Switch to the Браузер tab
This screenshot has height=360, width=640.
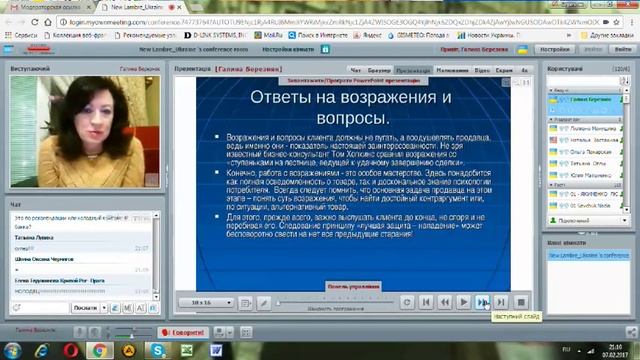pos(379,70)
